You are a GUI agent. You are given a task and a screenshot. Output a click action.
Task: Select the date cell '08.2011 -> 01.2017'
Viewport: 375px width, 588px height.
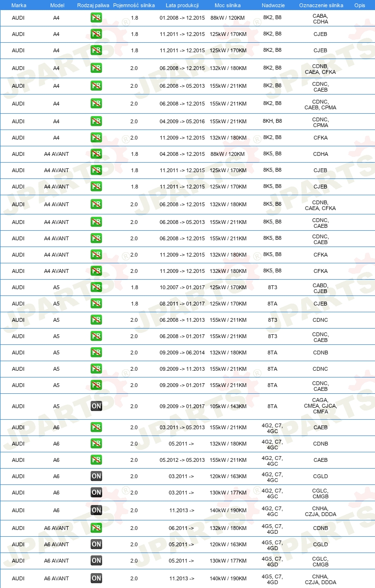(x=182, y=304)
